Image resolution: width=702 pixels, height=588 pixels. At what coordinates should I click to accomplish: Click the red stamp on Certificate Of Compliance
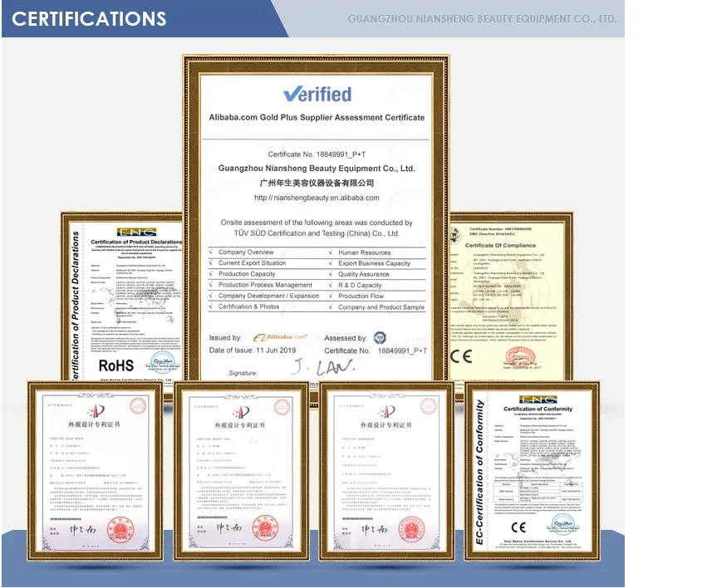point(520,356)
